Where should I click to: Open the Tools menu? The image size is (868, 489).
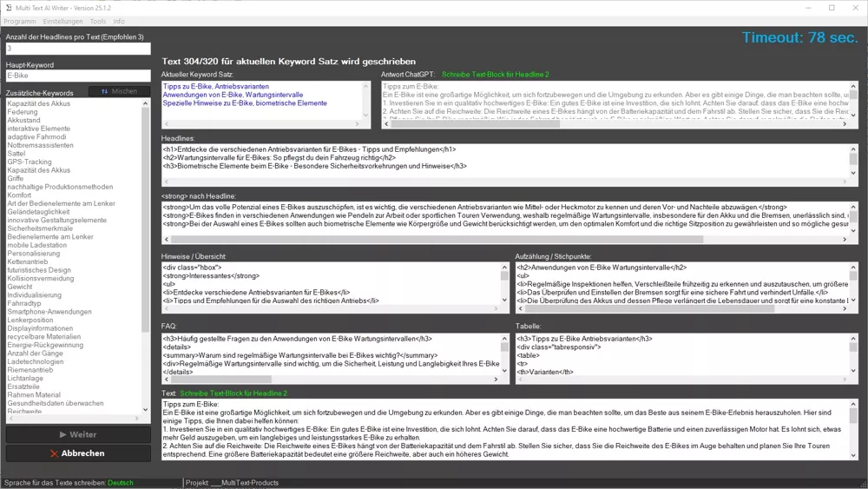click(98, 21)
